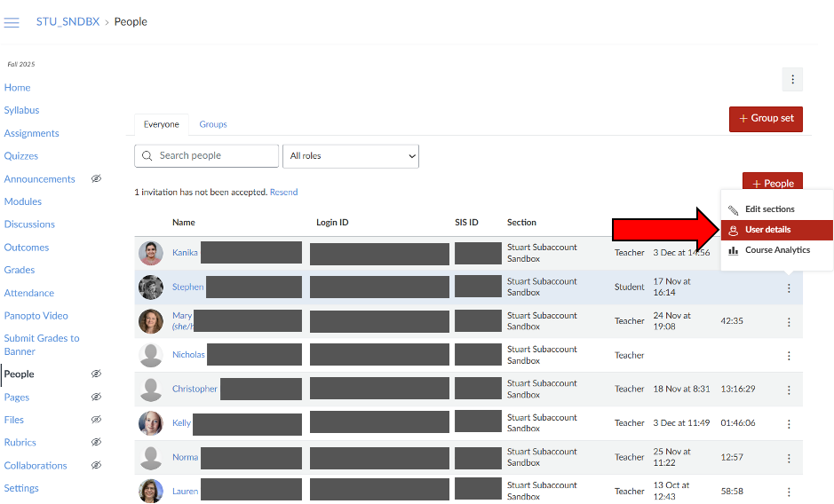834x504 pixels.
Task: Select Edit sections from the menu
Action: (777, 209)
